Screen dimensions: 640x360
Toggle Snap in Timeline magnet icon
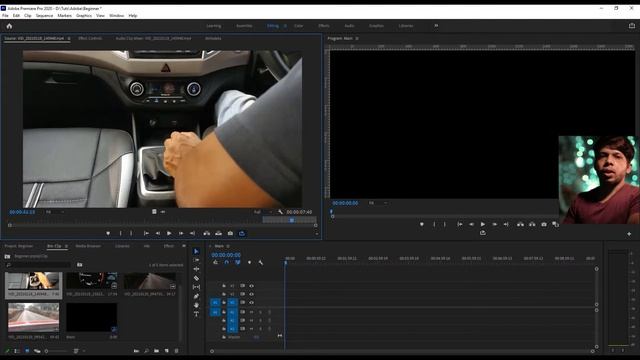click(x=227, y=262)
